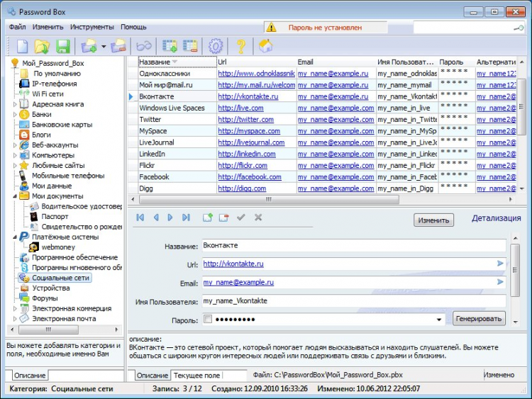Collapse the Мои документы tree node
Image resolution: width=532 pixels, height=399 pixels.
click(15, 196)
